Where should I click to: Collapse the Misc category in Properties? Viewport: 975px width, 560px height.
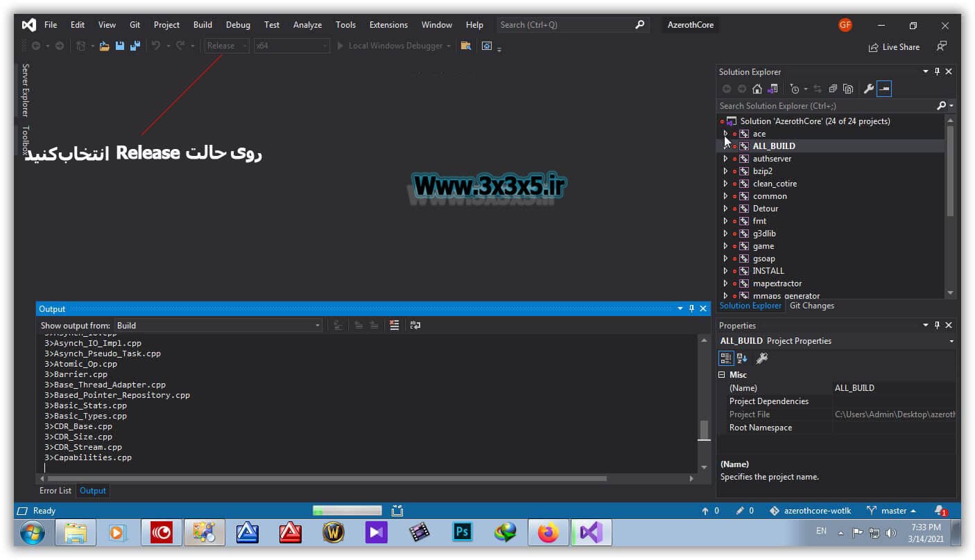click(x=722, y=375)
